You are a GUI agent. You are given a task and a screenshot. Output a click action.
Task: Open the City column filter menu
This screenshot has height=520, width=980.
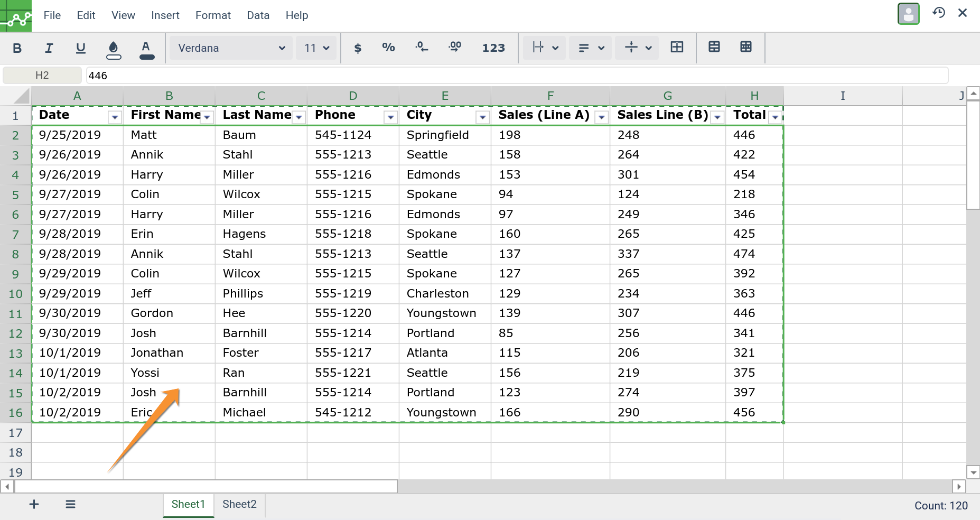point(482,117)
